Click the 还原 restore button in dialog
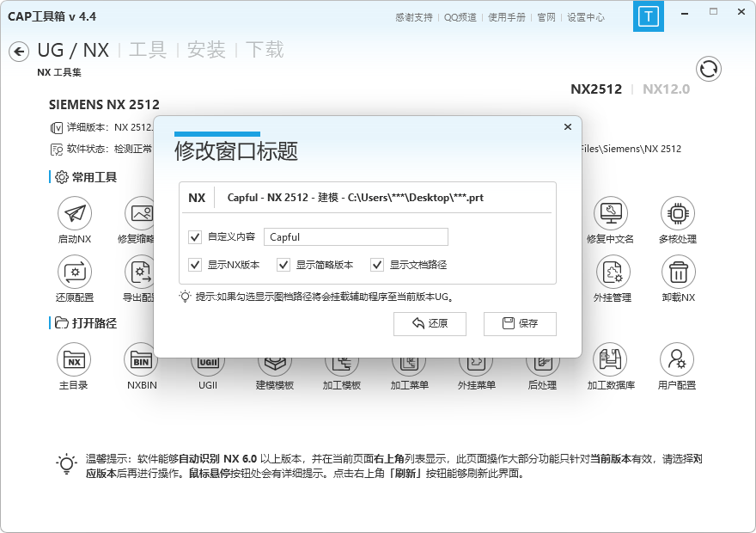Viewport: 756px width, 533px height. click(430, 323)
